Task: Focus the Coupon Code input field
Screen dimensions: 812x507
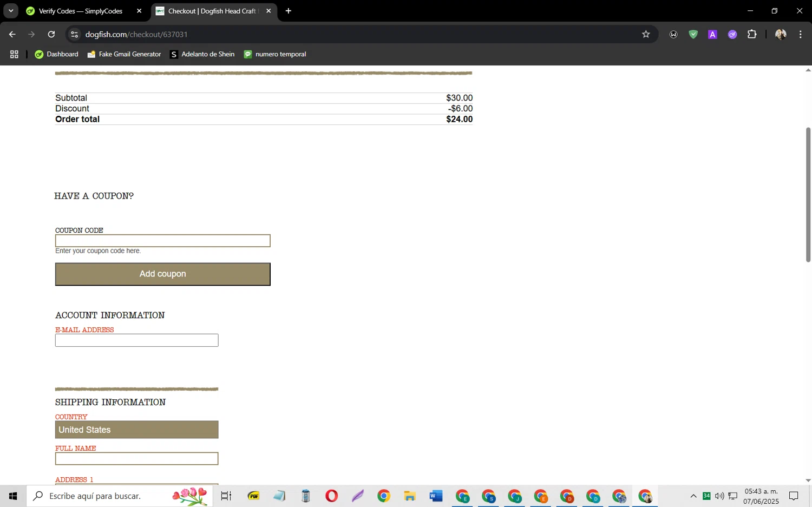Action: 163,241
